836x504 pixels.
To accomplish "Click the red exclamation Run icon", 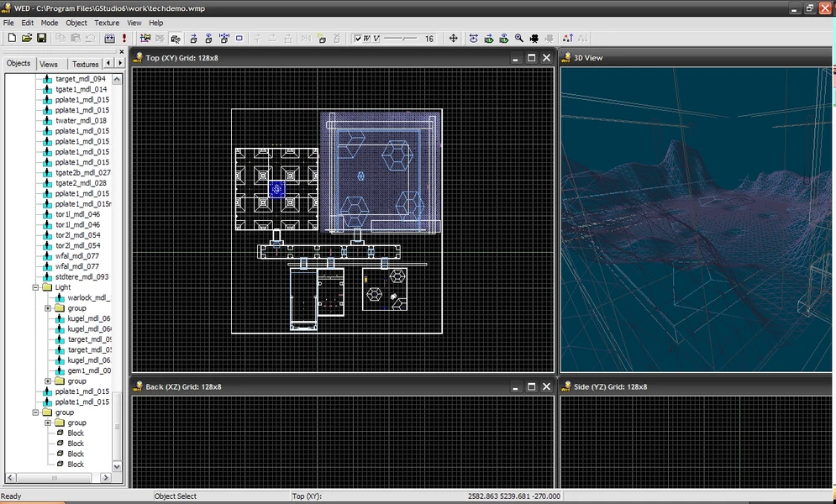I will click(124, 39).
